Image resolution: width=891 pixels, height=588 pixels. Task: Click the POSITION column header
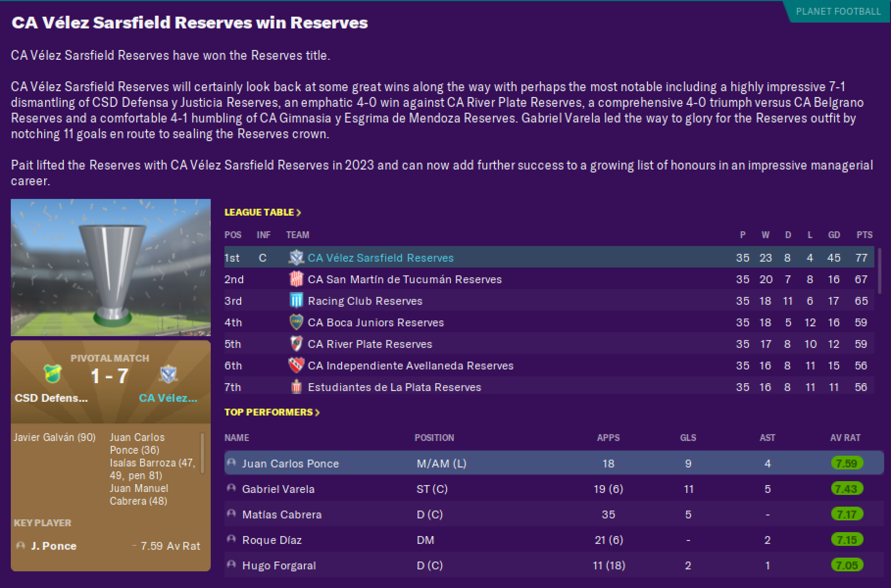434,438
